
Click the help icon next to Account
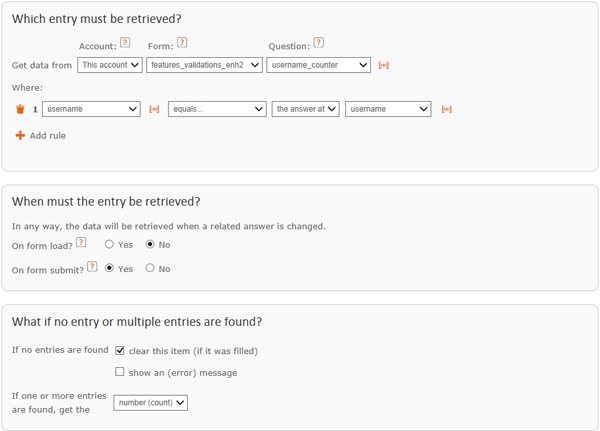coord(125,42)
